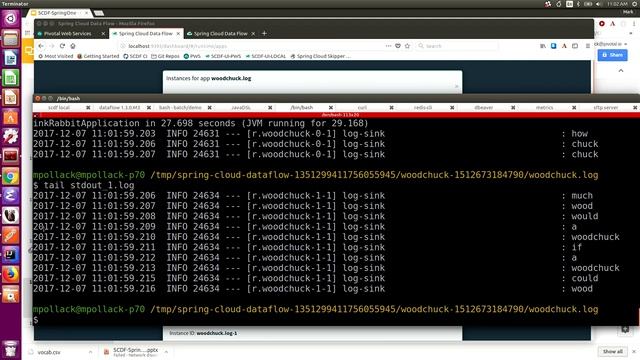This screenshot has width=640, height=360.
Task: Open Ubuntu Software from launcher
Action: [11, 117]
